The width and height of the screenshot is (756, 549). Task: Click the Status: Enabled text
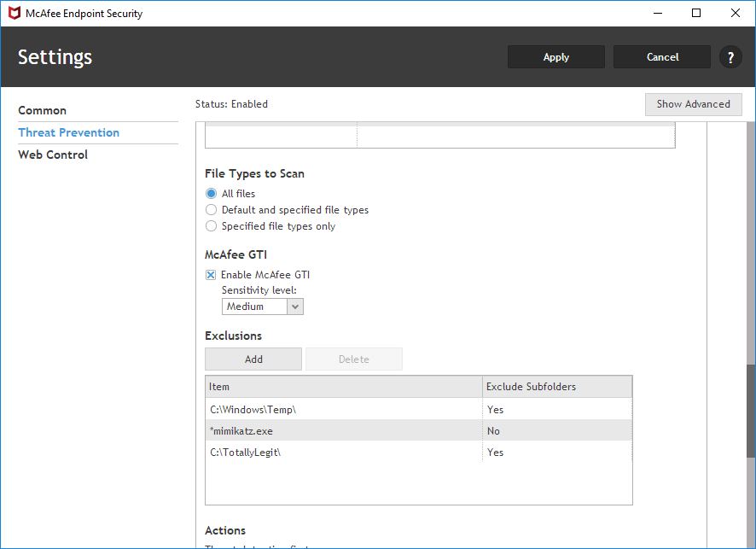click(231, 104)
